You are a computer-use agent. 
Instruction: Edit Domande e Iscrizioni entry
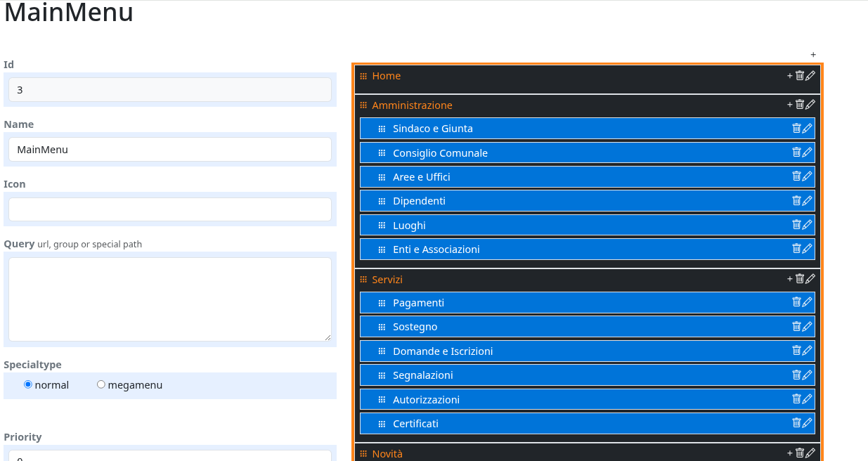(808, 350)
